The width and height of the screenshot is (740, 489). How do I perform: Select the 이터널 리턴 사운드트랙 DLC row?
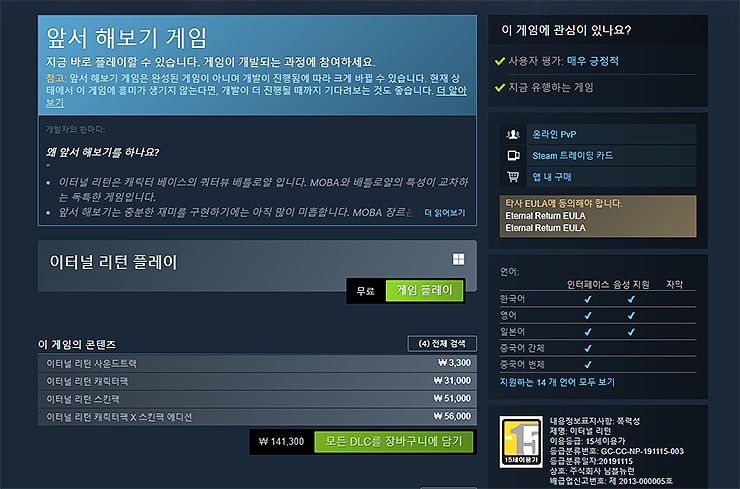click(x=257, y=363)
